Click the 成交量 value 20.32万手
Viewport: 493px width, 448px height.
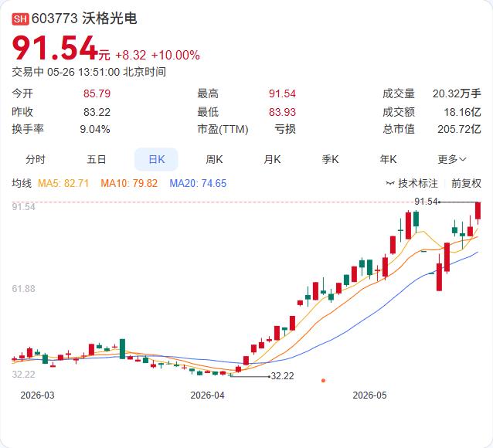tap(457, 93)
